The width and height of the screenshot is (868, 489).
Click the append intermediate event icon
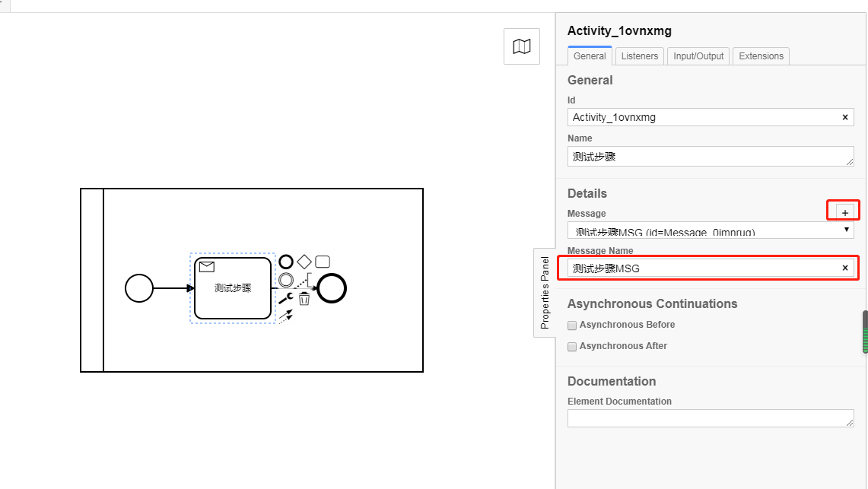coord(285,280)
